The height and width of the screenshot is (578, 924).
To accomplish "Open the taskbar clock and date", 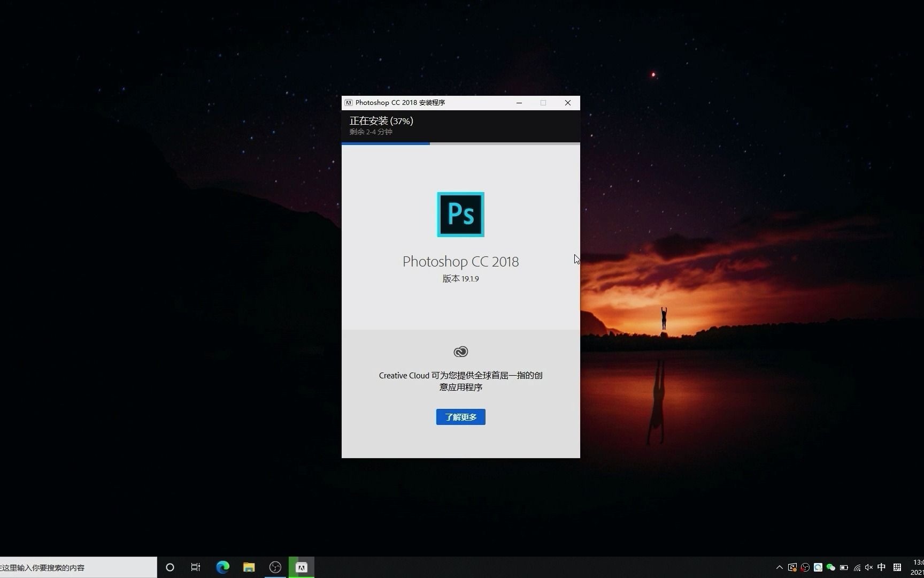I will (917, 567).
